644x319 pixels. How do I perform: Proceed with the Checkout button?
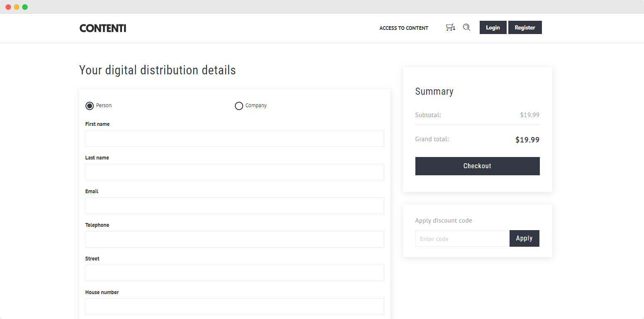(x=477, y=166)
